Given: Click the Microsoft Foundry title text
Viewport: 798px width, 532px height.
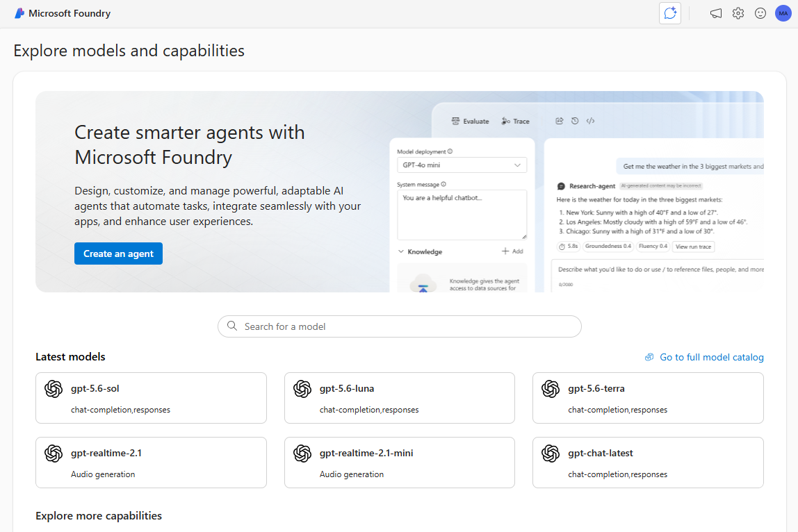Looking at the screenshot, I should pyautogui.click(x=70, y=14).
